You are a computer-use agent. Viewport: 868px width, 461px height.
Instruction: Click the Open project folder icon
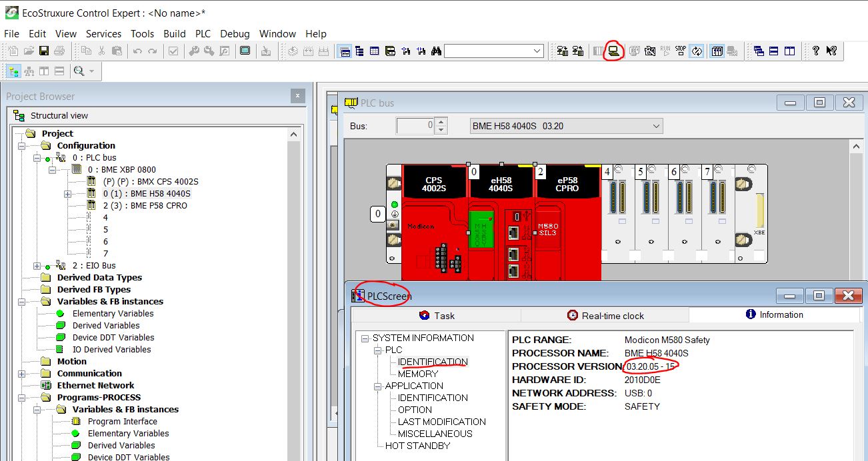click(29, 51)
